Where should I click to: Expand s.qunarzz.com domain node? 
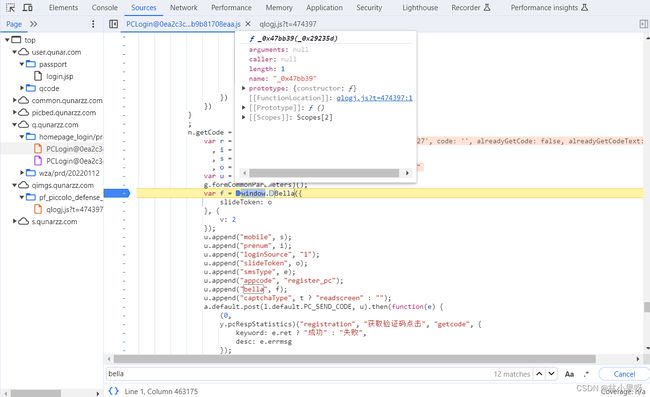click(x=15, y=221)
